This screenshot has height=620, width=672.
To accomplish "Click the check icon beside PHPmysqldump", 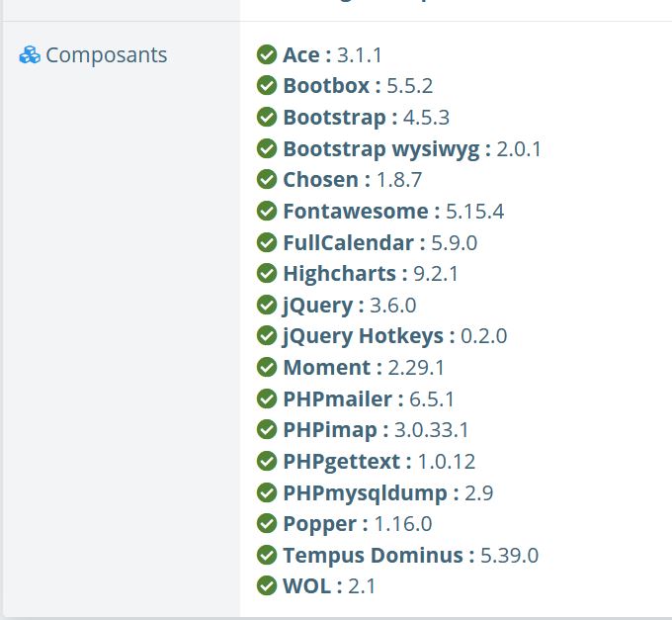I will pyautogui.click(x=267, y=492).
